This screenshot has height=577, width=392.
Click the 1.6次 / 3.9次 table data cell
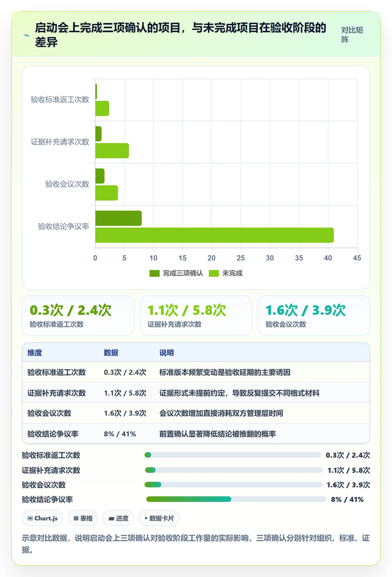[125, 413]
